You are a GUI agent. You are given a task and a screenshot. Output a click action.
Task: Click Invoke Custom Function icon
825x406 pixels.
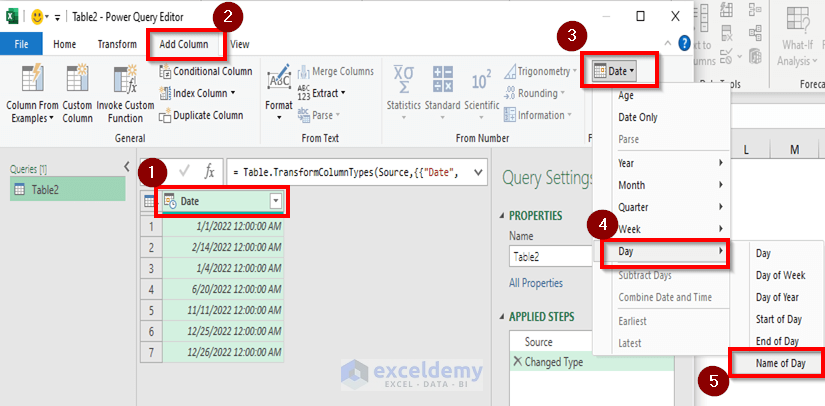(x=125, y=79)
